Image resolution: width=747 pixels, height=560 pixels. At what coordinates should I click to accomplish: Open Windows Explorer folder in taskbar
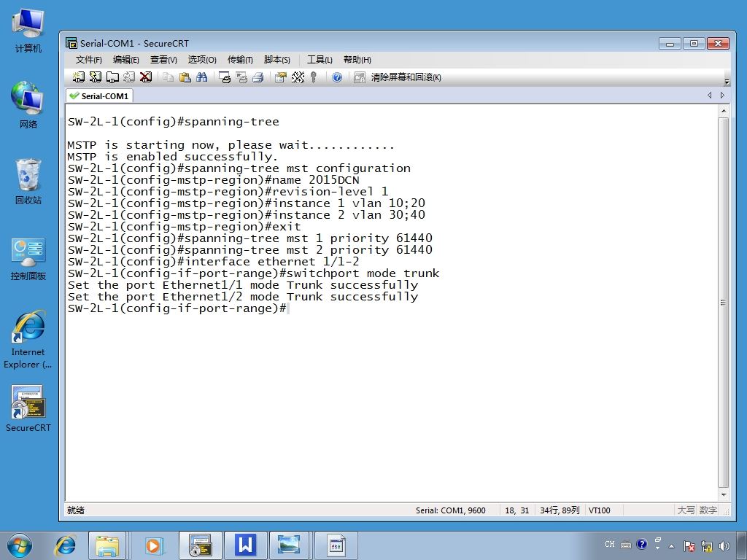pyautogui.click(x=107, y=545)
